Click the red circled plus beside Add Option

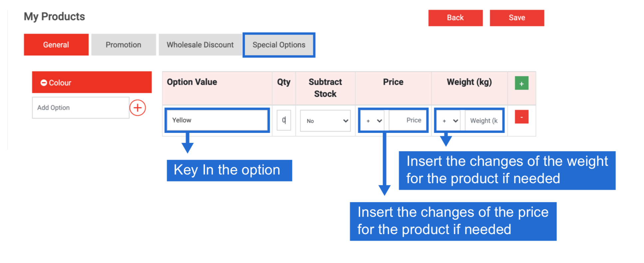[x=138, y=108]
